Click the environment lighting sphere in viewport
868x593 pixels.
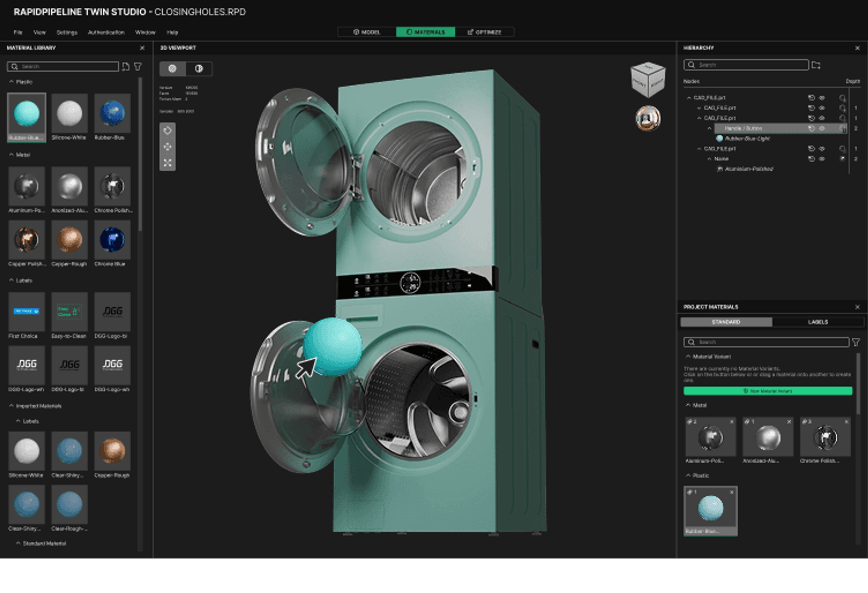click(x=648, y=118)
